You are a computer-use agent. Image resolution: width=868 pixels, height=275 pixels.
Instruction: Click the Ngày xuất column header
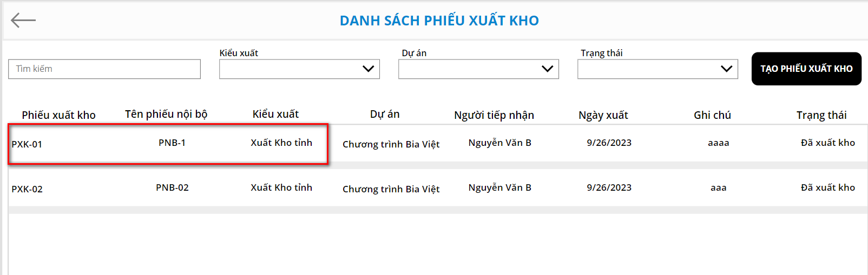pos(603,115)
